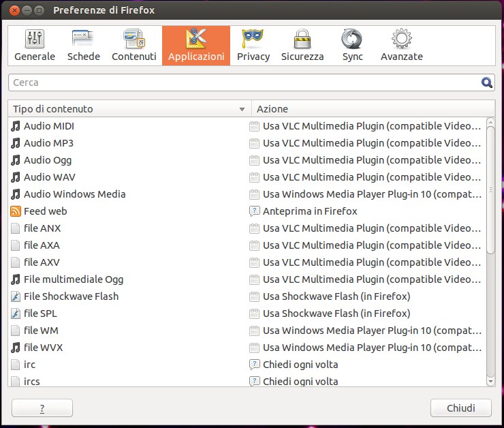The height and width of the screenshot is (428, 504).
Task: Click the Azione column header
Action: 373,109
